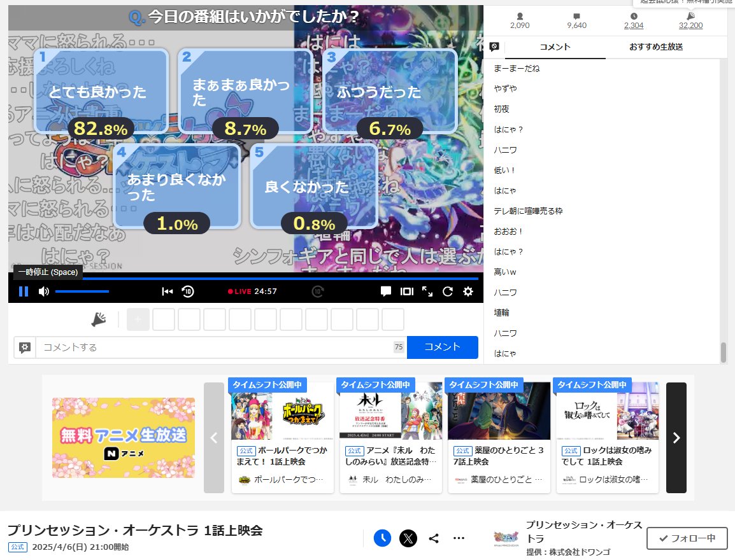
Task: Select the 埴輪 comment
Action: (501, 313)
